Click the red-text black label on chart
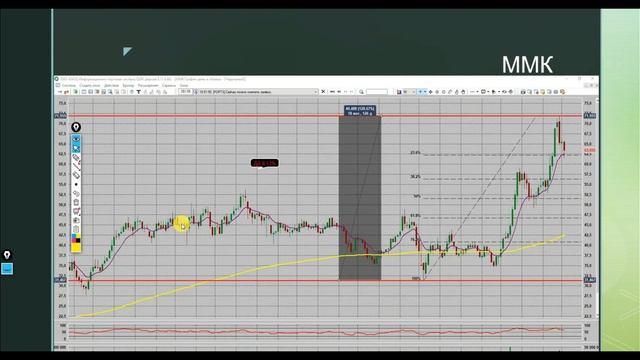 coord(264,163)
